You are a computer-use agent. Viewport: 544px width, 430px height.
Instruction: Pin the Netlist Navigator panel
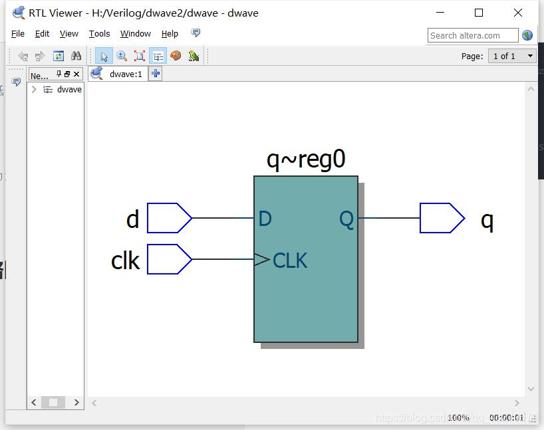click(59, 74)
